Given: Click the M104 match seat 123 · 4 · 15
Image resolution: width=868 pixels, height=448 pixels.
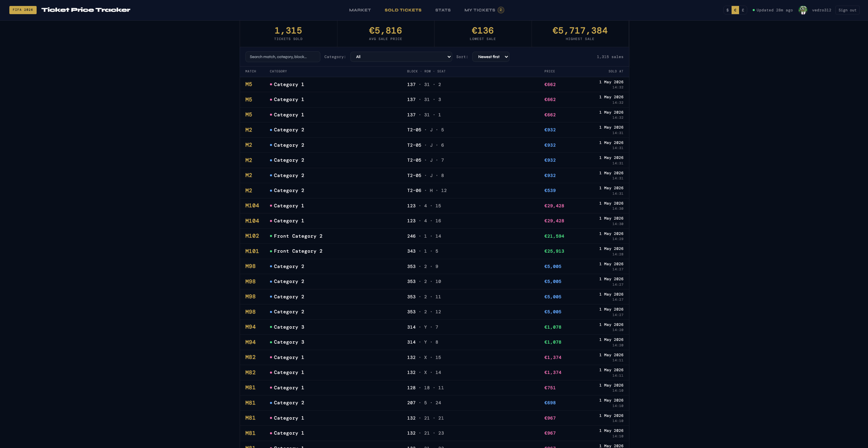Looking at the screenshot, I should [424, 206].
